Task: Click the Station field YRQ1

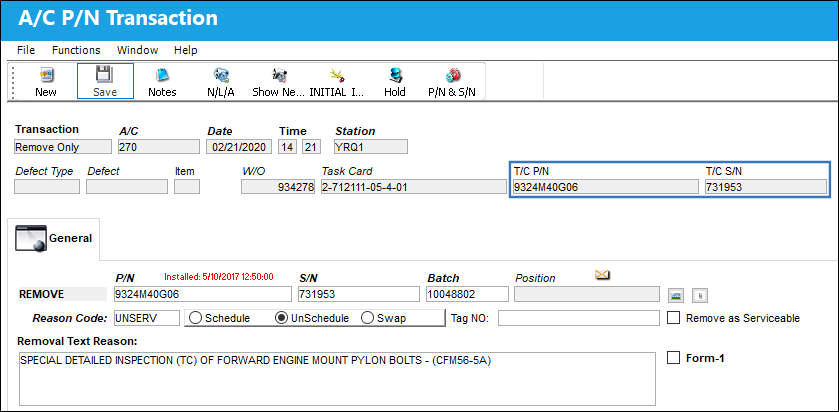Action: coord(370,147)
